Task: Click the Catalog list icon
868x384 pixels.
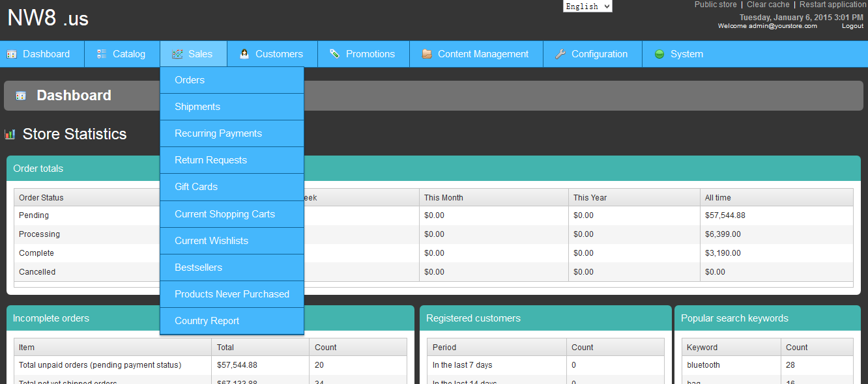Action: [x=102, y=54]
